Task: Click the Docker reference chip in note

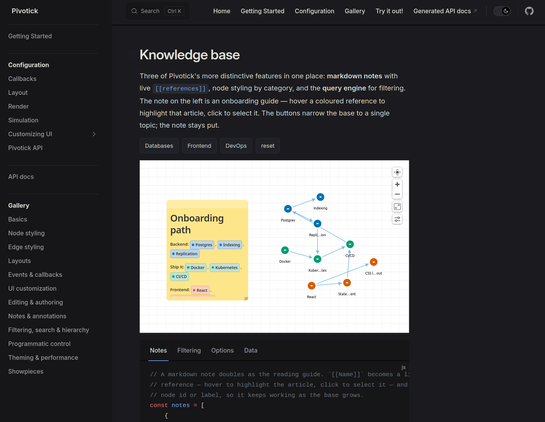Action: point(196,267)
